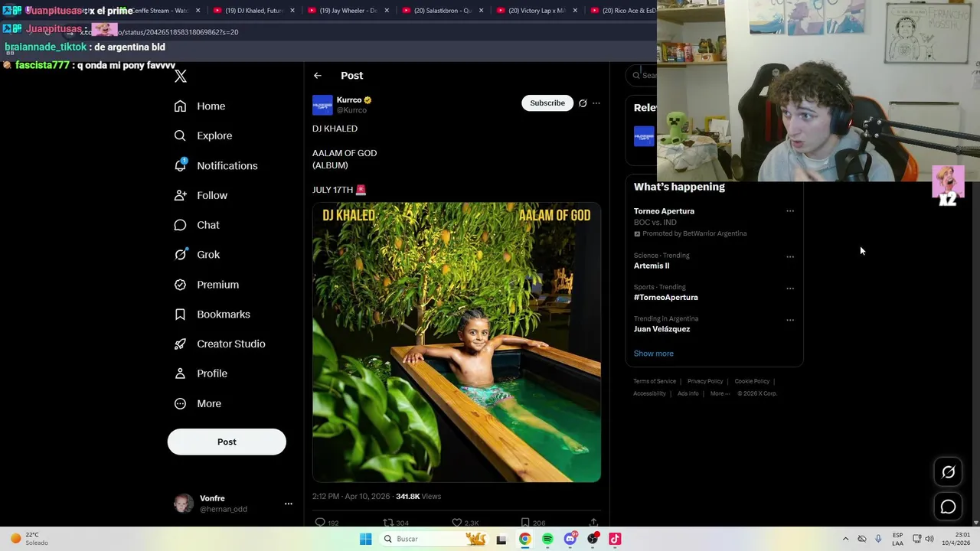Open Profile from the sidebar
980x551 pixels.
201,373
